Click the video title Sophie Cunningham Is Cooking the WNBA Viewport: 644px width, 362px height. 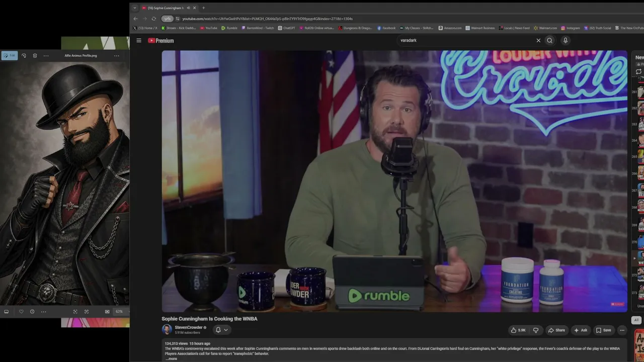tap(209, 319)
